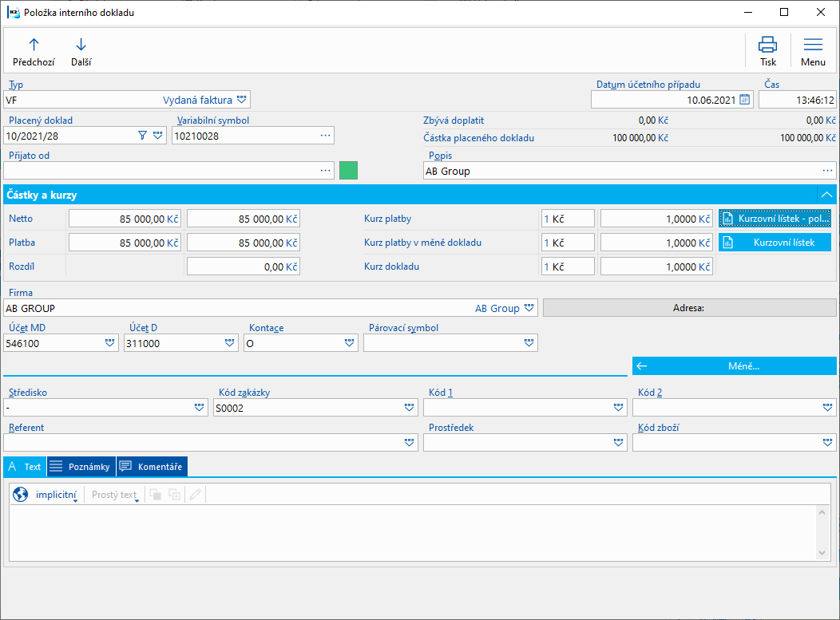The height and width of the screenshot is (620, 840).
Task: Open calendar picker for Datum účetního případu
Action: (x=744, y=100)
